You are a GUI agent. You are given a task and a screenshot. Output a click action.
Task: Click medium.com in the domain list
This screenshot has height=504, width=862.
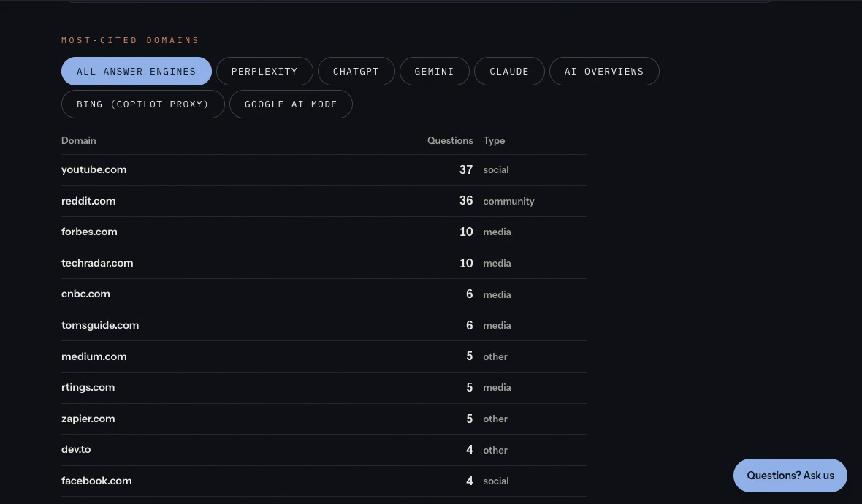(x=94, y=356)
